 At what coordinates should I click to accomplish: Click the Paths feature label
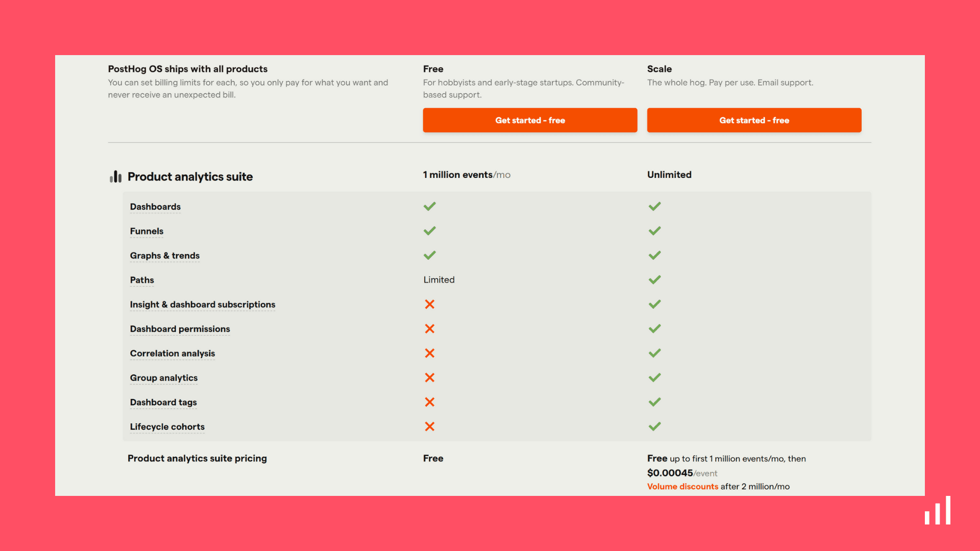(142, 280)
